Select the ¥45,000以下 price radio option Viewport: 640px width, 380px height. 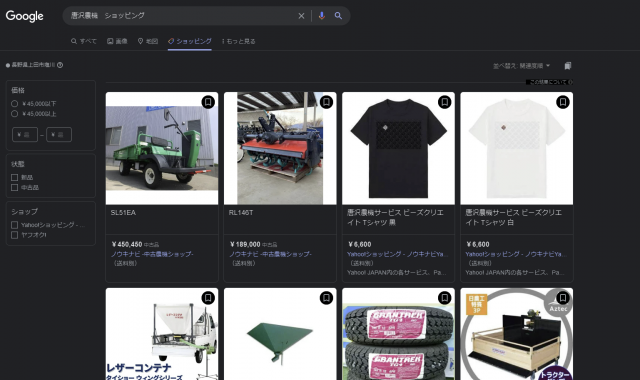pyautogui.click(x=15, y=104)
